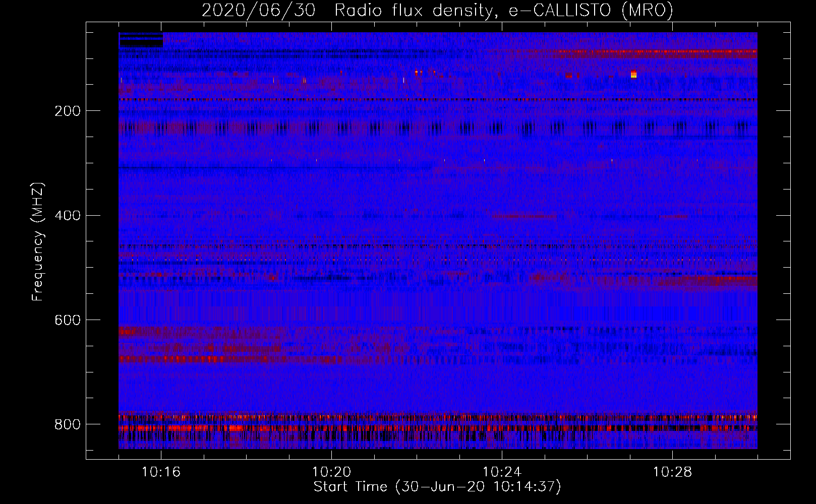Click the '600' frequency tick label
This screenshot has width=816, height=504.
tap(67, 321)
